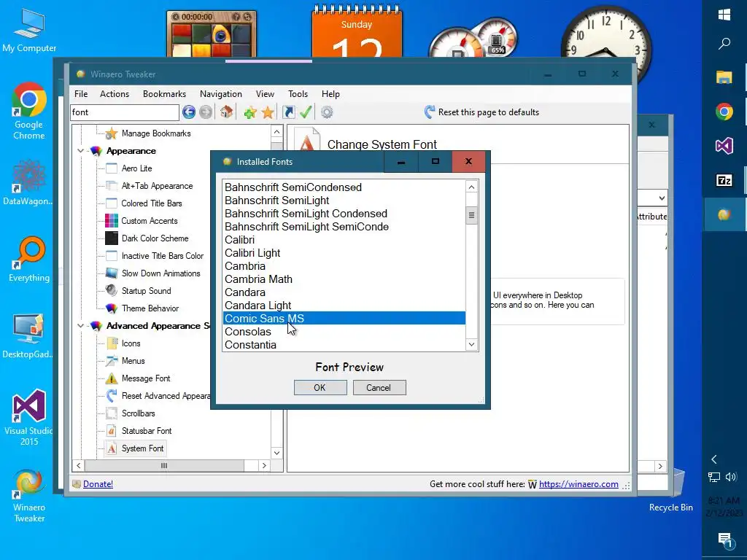Select Candara font in list
The height and width of the screenshot is (560, 747).
click(344, 292)
